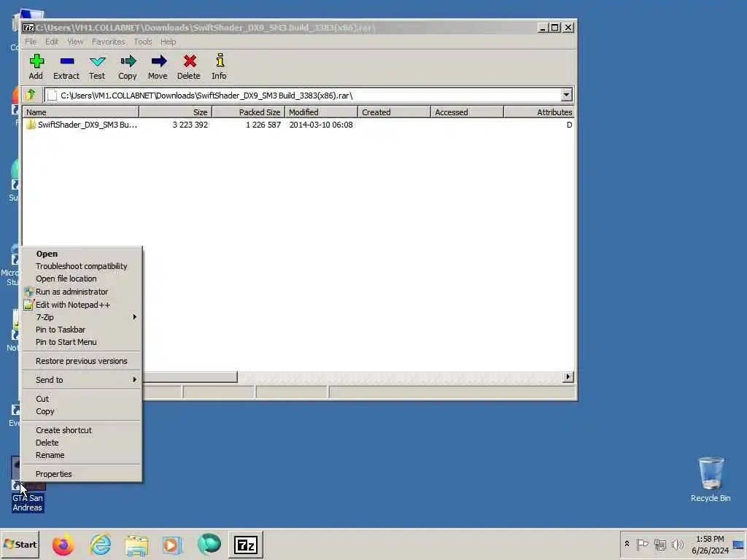747x560 pixels.
Task: Select the GTA San Andreas desktop shortcut
Action: (28, 484)
